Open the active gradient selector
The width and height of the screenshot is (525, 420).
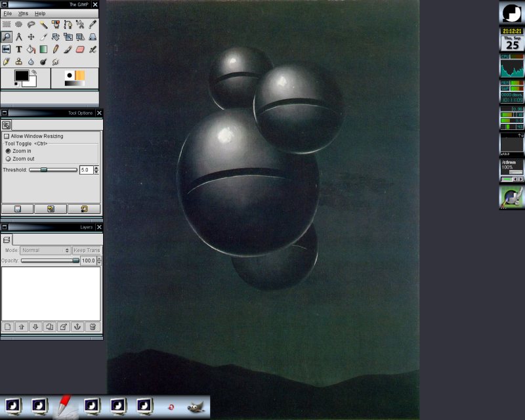75,83
